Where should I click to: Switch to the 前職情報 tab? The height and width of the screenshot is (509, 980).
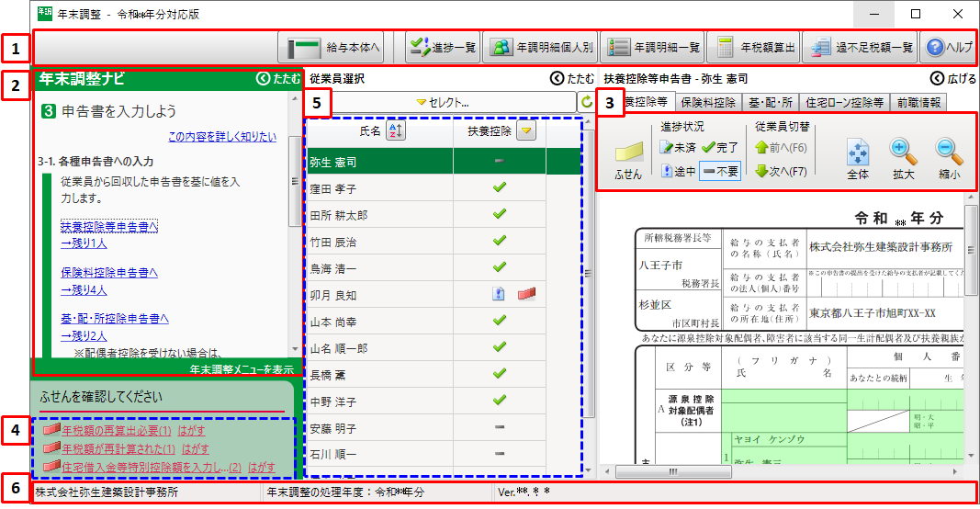pos(918,103)
